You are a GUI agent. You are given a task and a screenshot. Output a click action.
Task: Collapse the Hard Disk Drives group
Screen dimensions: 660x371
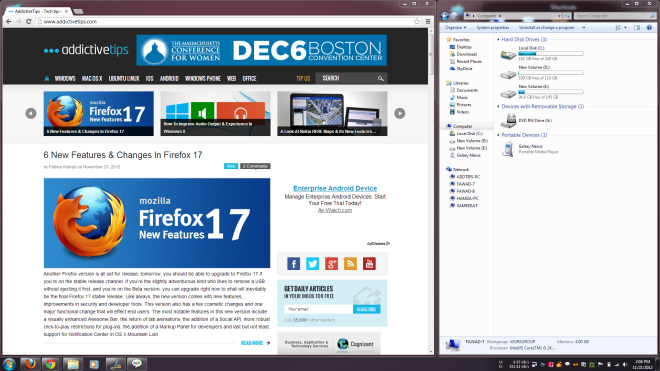coord(498,40)
